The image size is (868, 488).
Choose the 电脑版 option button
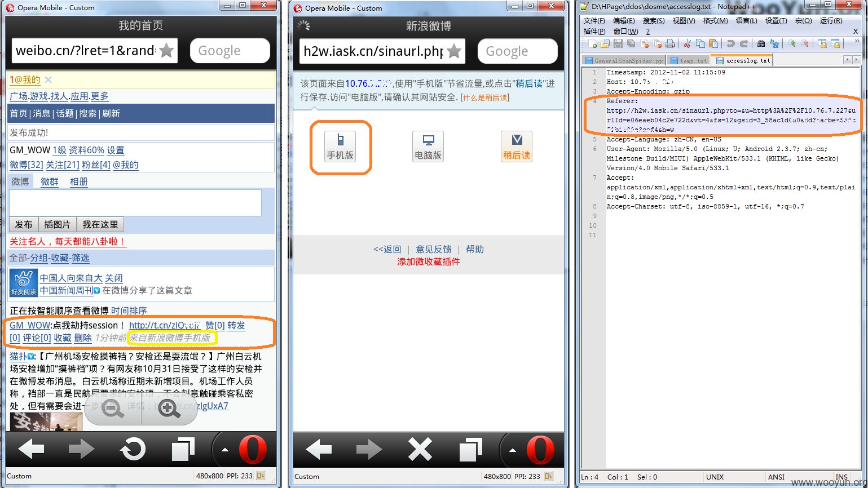428,147
